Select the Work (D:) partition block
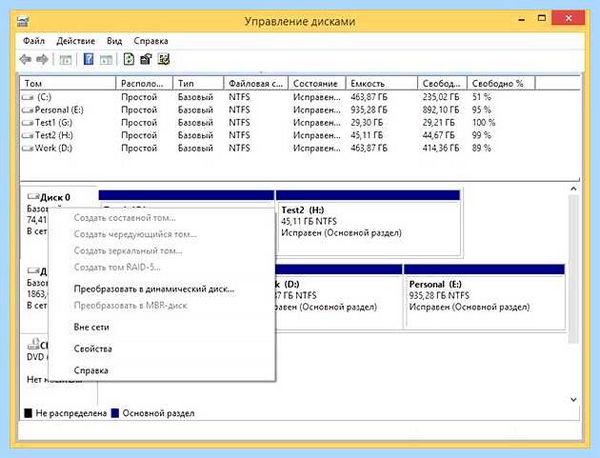600x458 pixels. pos(339,296)
